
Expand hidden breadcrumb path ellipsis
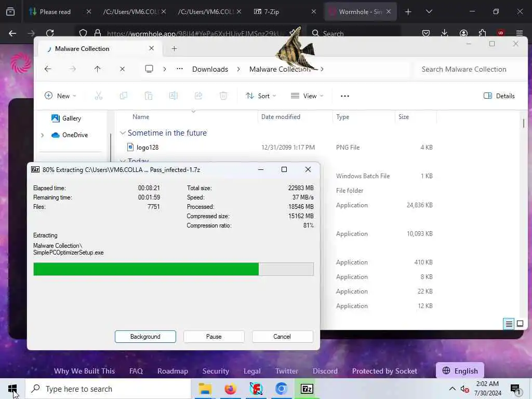click(180, 69)
